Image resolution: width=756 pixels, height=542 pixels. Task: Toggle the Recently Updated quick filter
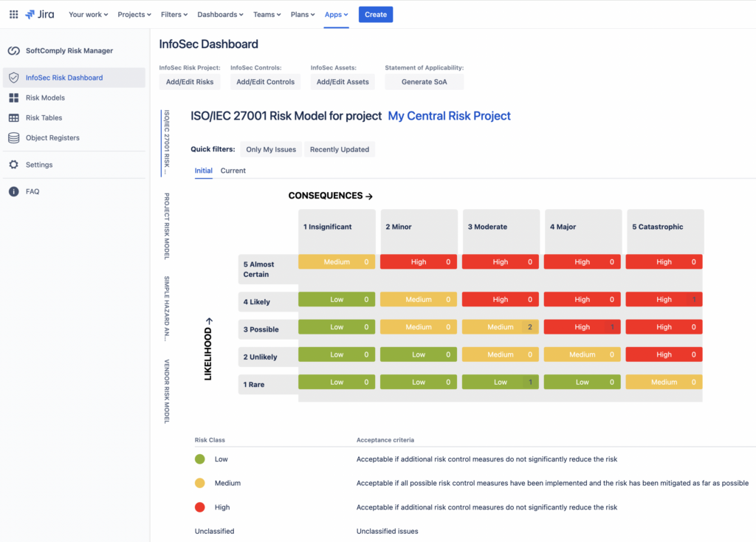[x=339, y=149]
